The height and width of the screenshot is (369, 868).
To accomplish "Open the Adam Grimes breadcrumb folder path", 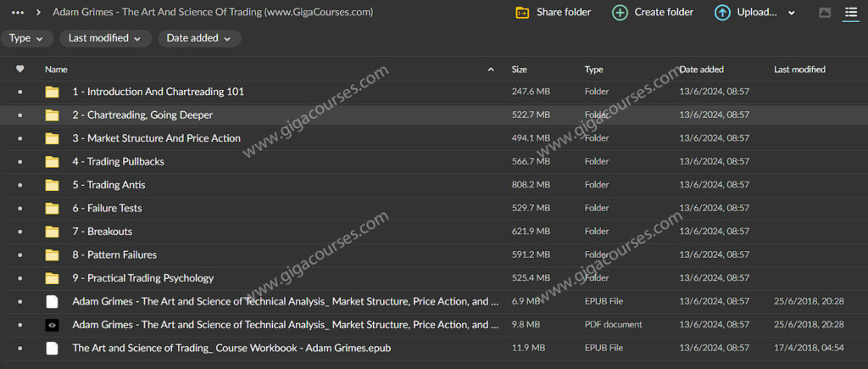I will click(x=212, y=13).
